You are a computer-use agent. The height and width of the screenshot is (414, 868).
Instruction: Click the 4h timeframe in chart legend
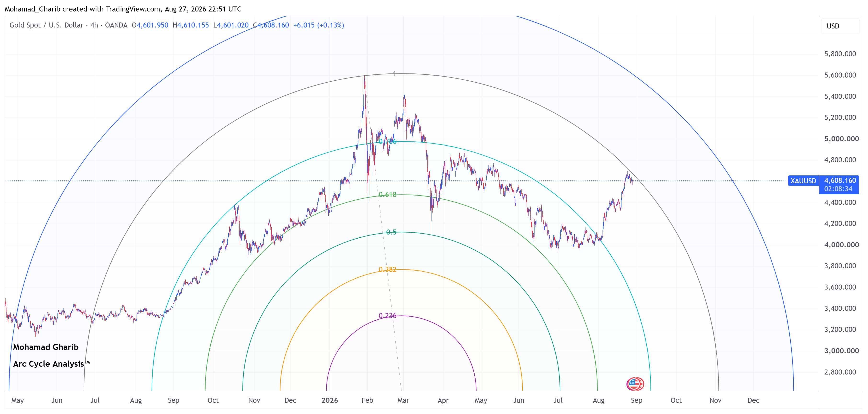94,25
